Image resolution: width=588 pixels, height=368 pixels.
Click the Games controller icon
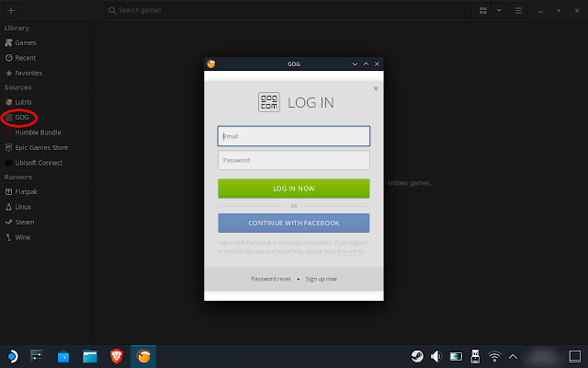click(x=8, y=43)
